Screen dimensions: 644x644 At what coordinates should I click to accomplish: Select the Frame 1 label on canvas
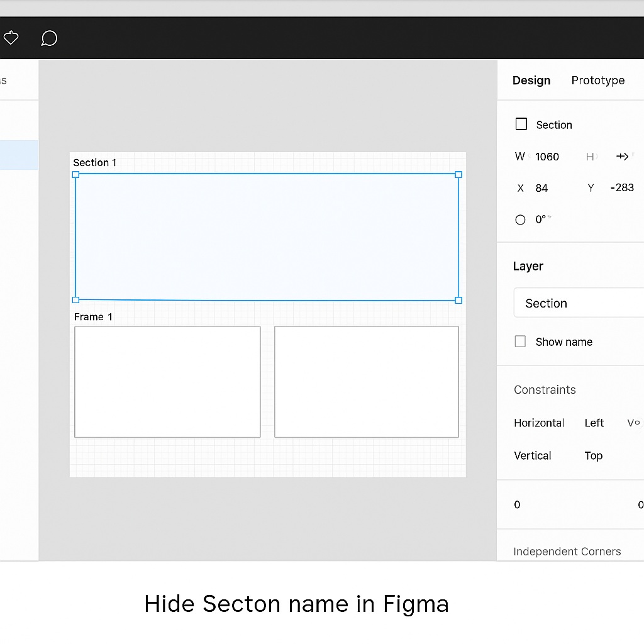(x=92, y=316)
